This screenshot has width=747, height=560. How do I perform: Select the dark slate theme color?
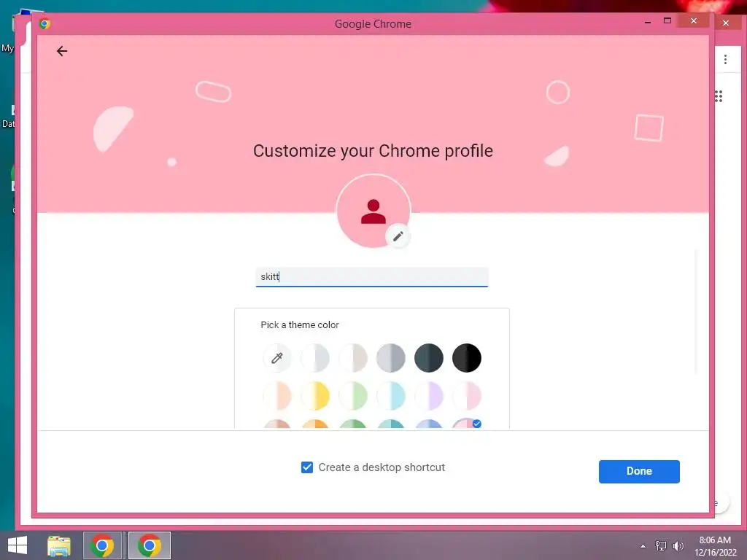click(429, 357)
